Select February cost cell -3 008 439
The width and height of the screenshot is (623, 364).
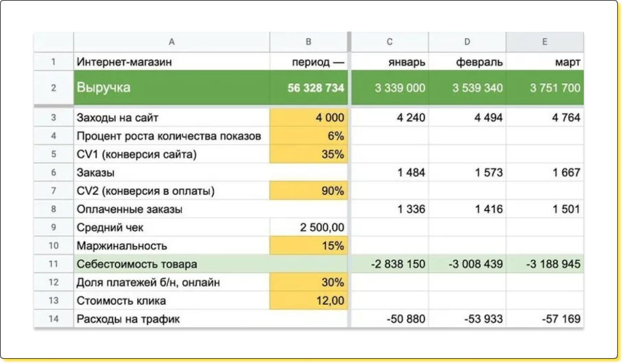point(467,264)
